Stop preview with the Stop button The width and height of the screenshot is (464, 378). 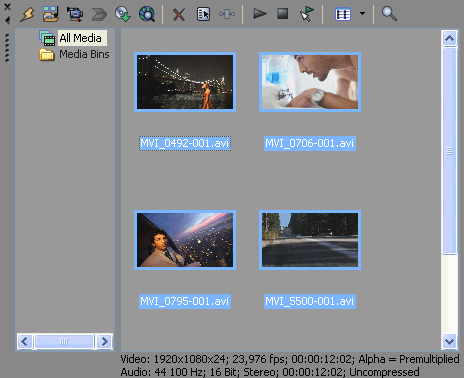pos(283,14)
